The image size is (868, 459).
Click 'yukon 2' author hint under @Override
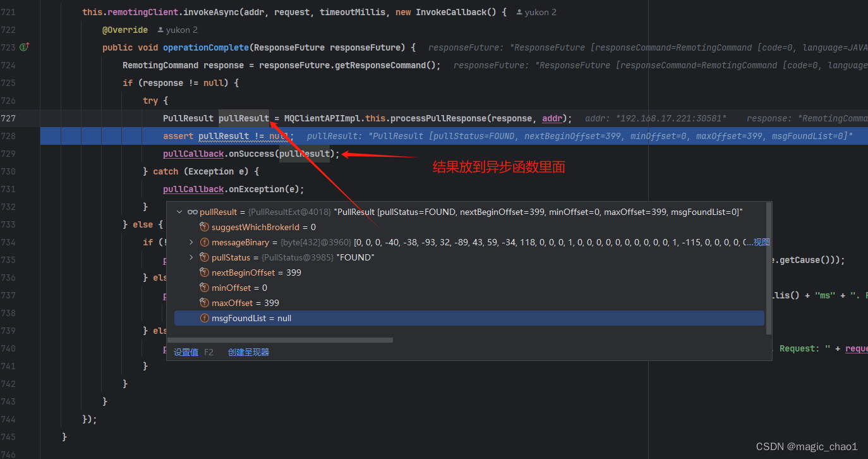(x=182, y=30)
